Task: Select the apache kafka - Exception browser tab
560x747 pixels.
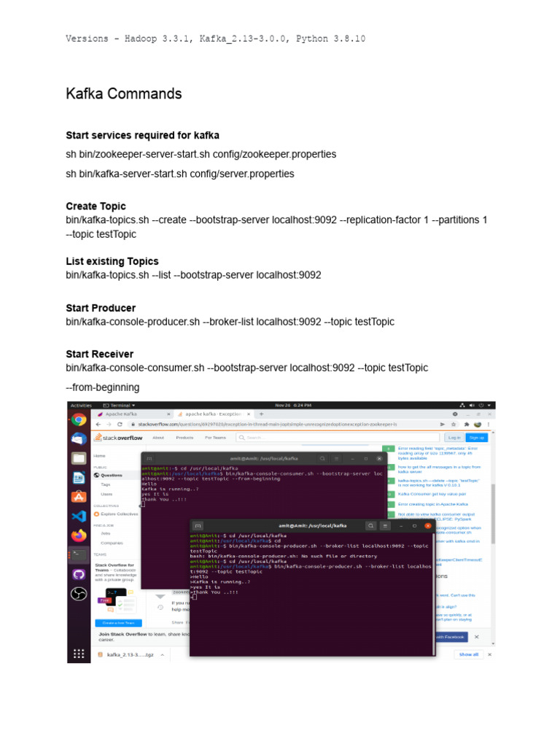Action: 213,414
